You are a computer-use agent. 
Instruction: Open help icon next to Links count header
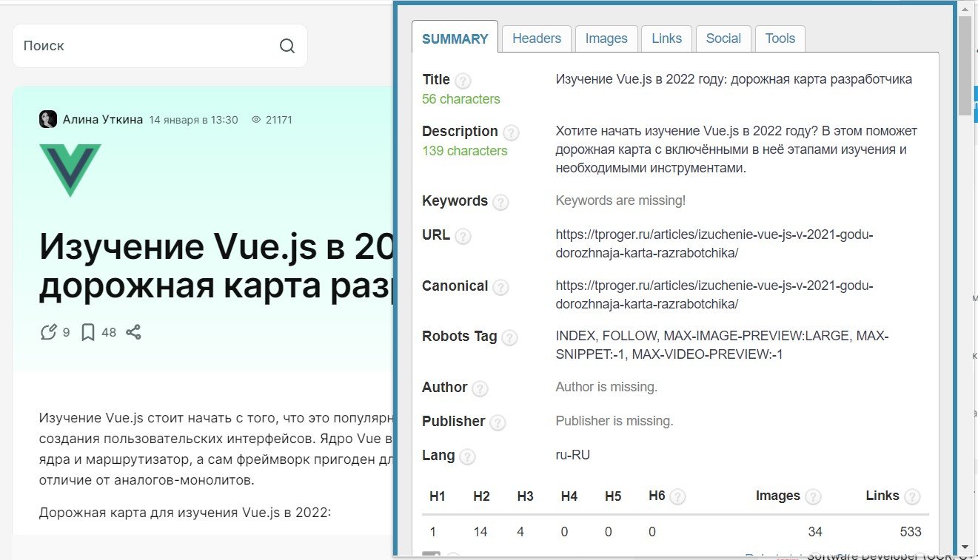pos(912,497)
